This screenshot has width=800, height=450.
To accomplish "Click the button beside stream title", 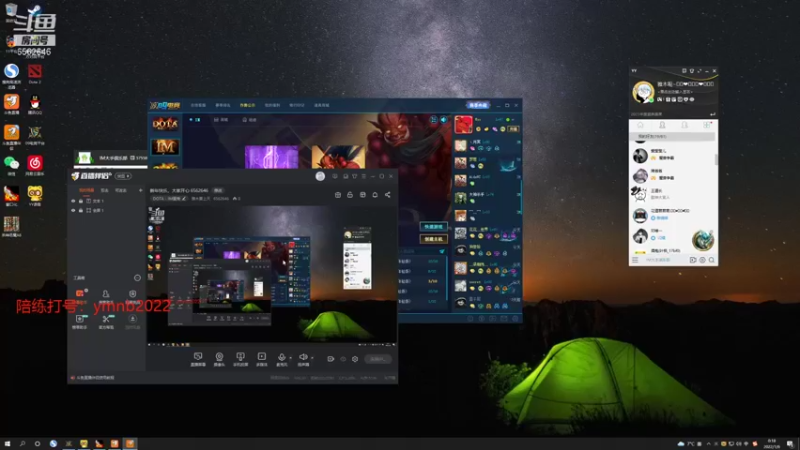I will 218,190.
